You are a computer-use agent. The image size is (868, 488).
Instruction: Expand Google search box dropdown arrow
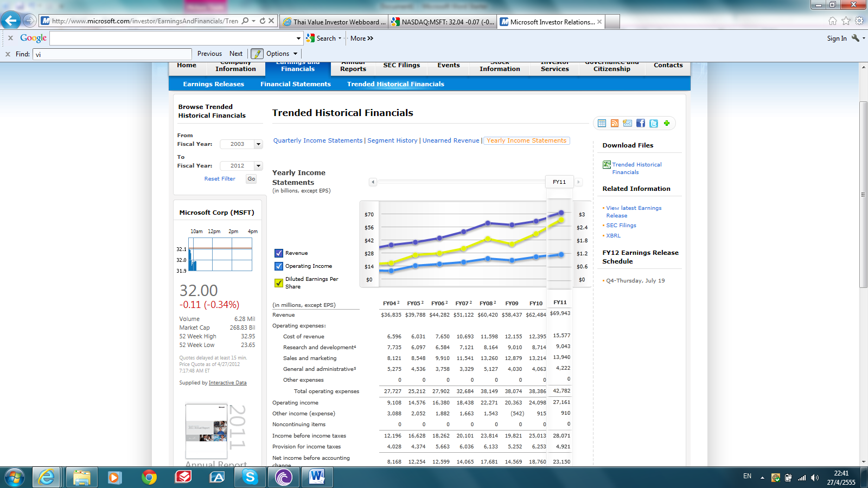pos(298,38)
